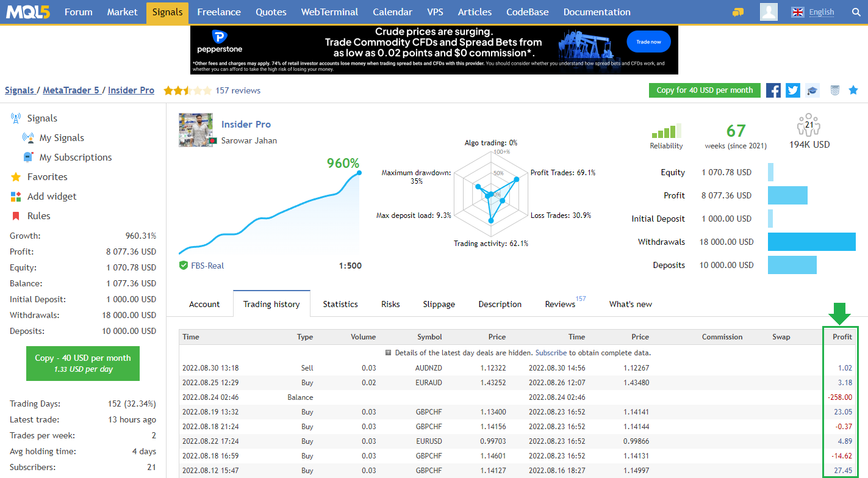Open the MQL5 home logo
Screen dimensions: 868x478
pyautogui.click(x=28, y=12)
